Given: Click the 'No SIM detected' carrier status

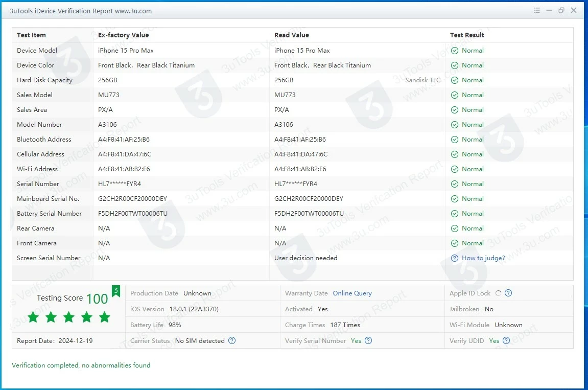Looking at the screenshot, I should tap(200, 340).
